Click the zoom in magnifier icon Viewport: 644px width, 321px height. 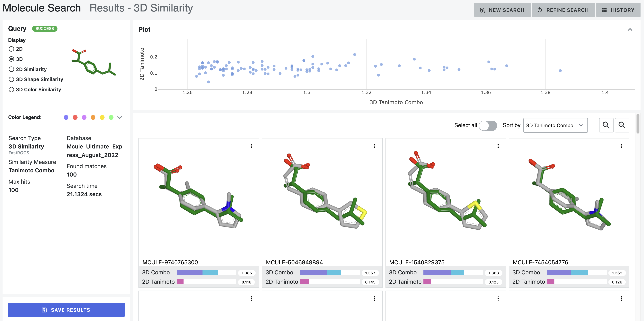(622, 125)
